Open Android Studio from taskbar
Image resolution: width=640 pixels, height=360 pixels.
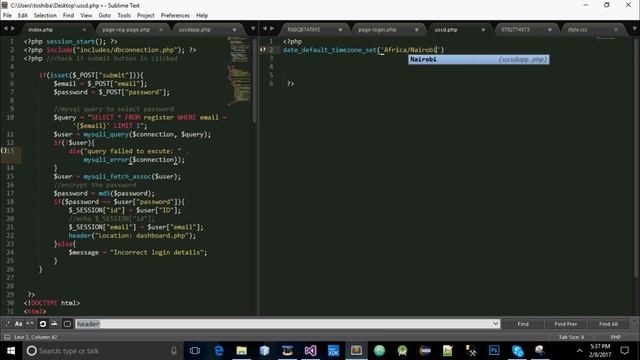402,351
